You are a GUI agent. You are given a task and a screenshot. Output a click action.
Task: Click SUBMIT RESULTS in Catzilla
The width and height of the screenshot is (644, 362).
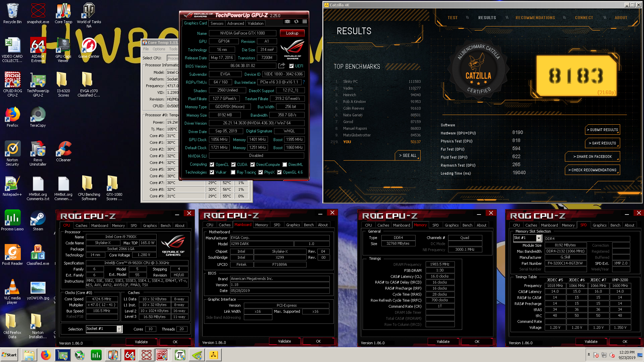pyautogui.click(x=602, y=130)
